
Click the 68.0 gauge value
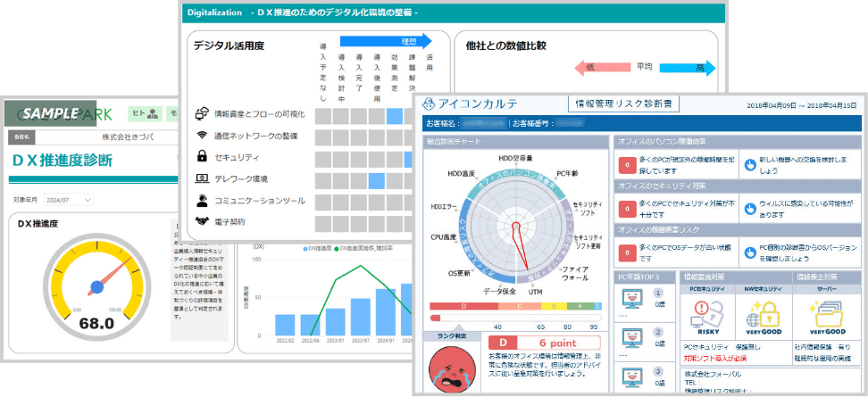(x=96, y=323)
